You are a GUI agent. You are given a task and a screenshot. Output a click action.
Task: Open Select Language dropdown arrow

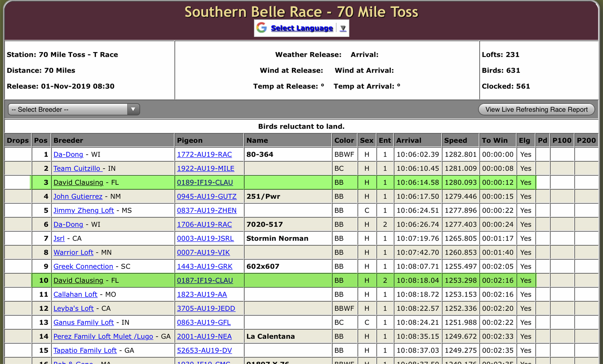[343, 28]
